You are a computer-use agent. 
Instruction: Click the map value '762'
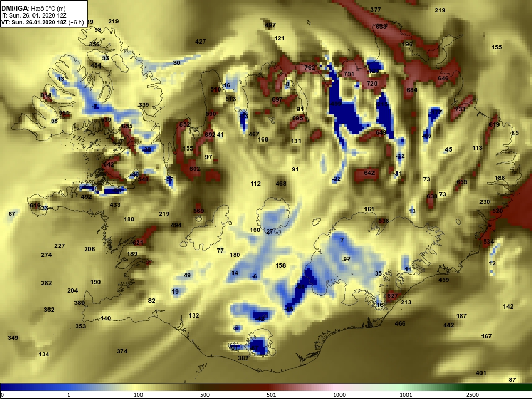310,68
